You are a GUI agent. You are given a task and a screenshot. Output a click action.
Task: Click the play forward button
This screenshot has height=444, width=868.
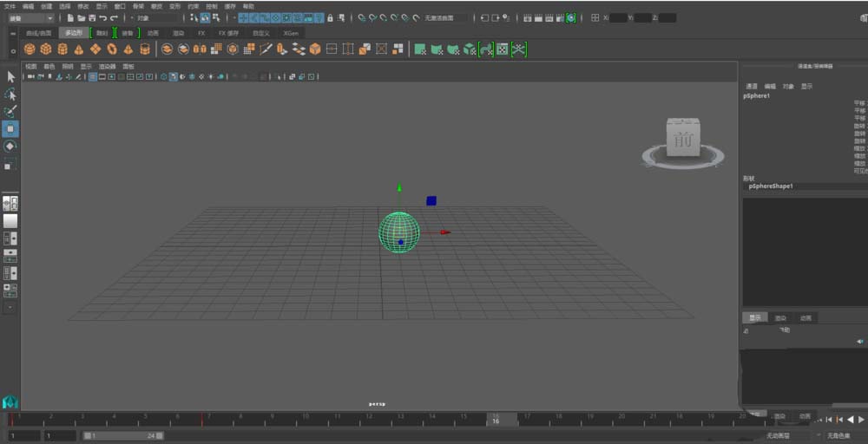point(862,419)
